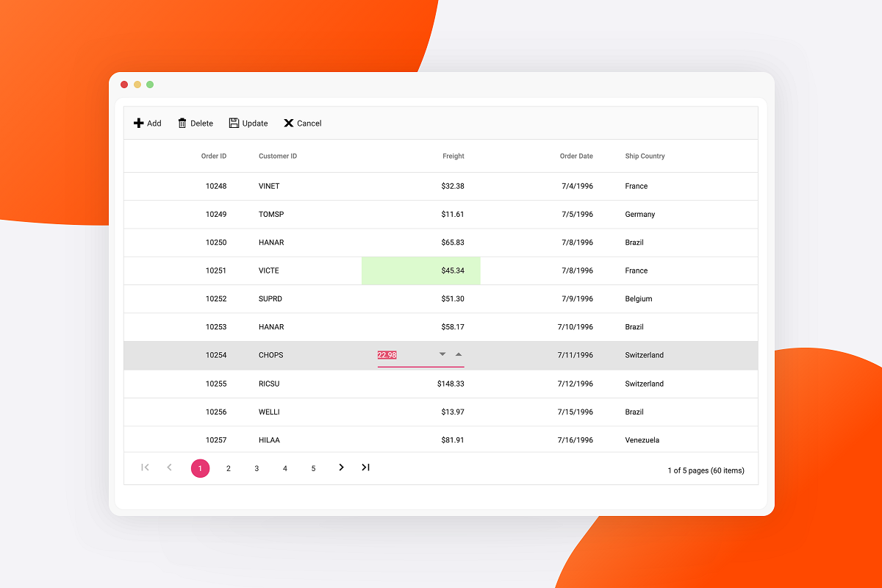The width and height of the screenshot is (882, 588).
Task: Open page 2 of the grid
Action: coord(229,467)
